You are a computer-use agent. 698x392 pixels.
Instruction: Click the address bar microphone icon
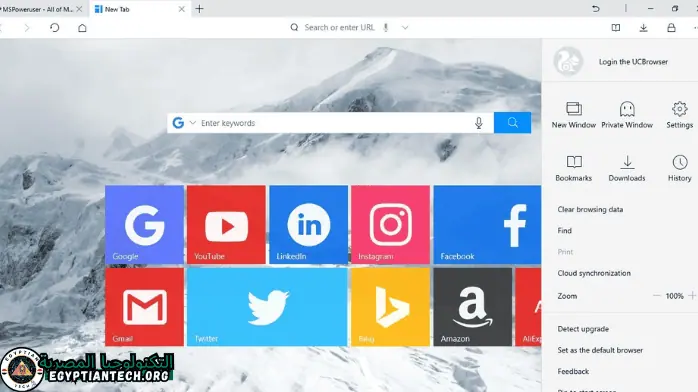(386, 28)
